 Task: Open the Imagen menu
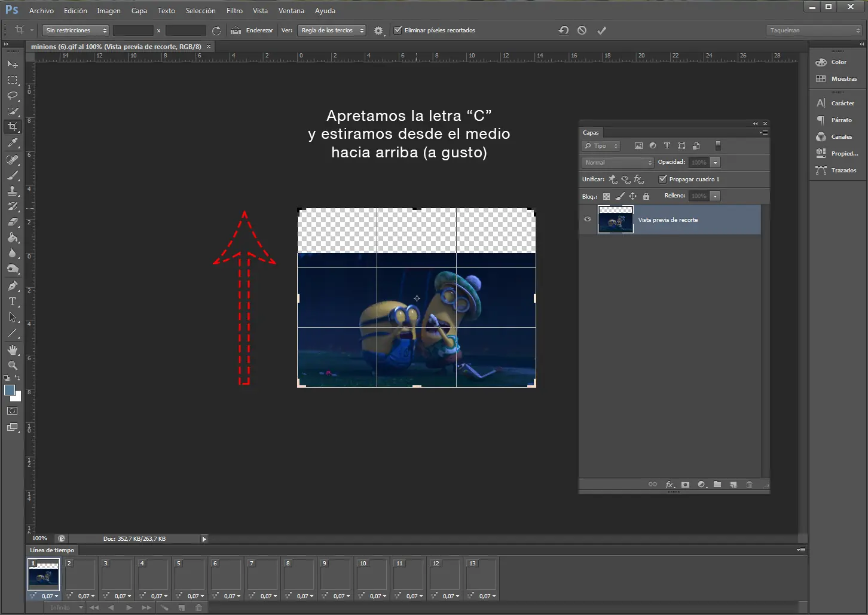coord(109,11)
